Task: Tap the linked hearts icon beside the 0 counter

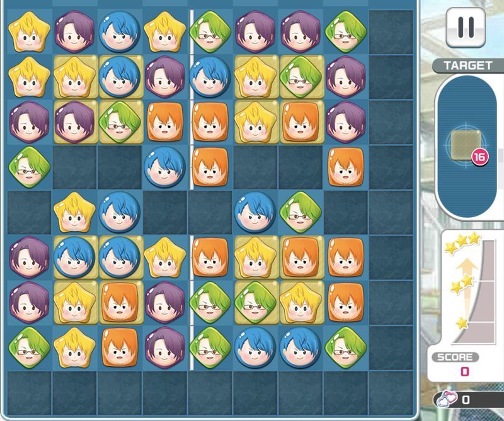Action: coord(447,400)
